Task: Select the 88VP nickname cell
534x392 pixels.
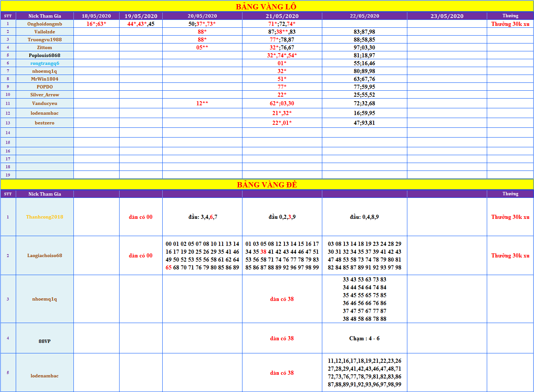Action: coord(45,341)
